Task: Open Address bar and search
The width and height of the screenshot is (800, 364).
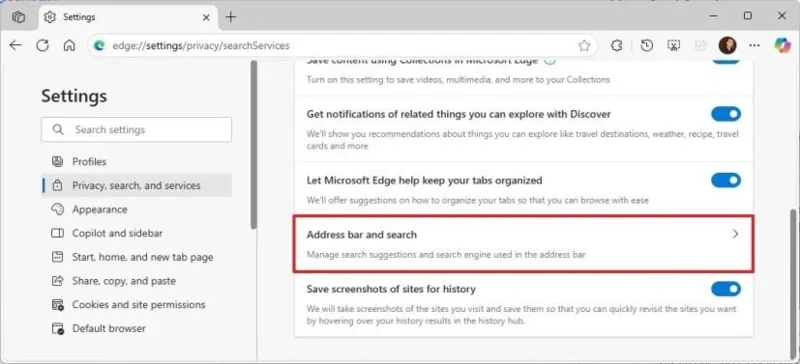Action: click(x=523, y=244)
